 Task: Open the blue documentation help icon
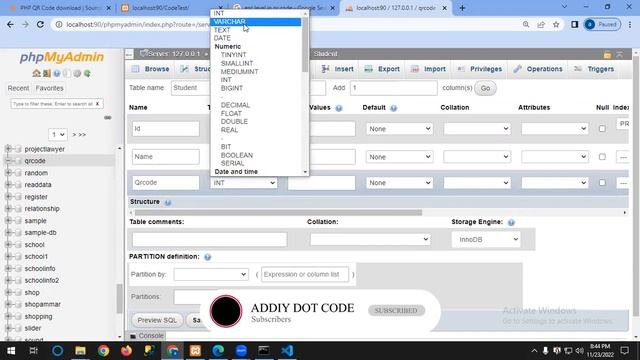point(57,73)
